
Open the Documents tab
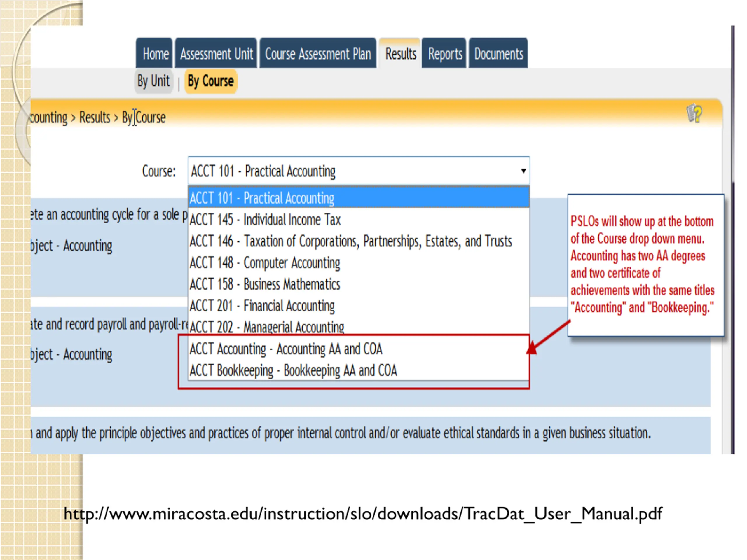point(498,54)
